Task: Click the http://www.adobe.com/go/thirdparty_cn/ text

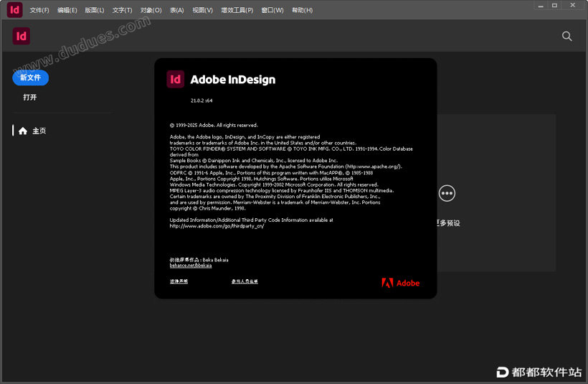Action: pyautogui.click(x=217, y=226)
